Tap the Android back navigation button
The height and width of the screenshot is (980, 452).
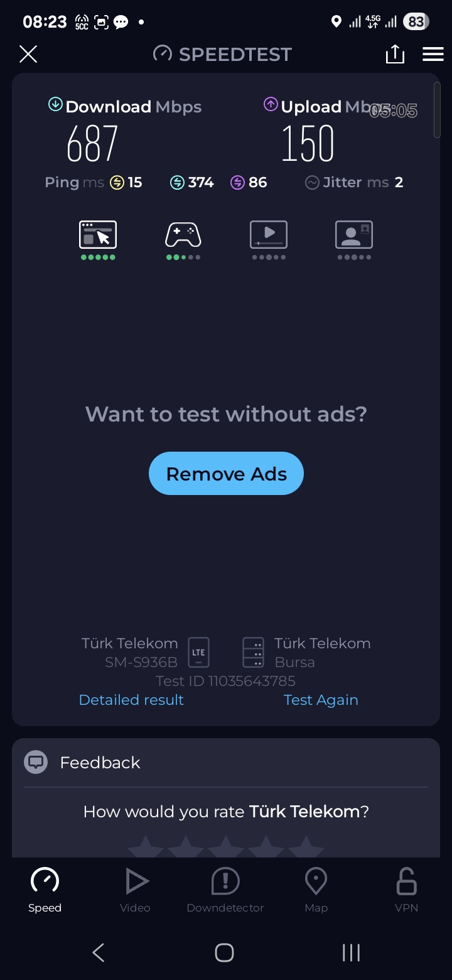(x=99, y=952)
